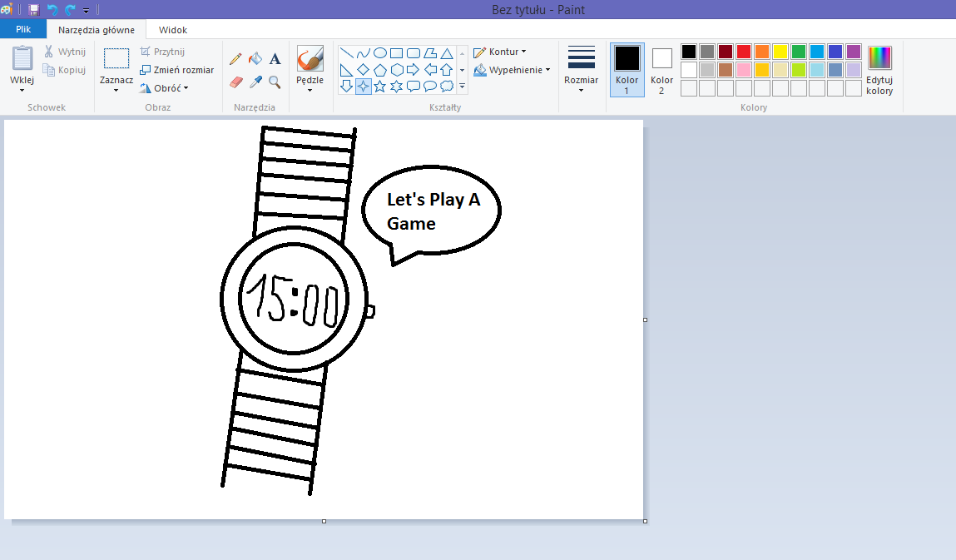Choose the Down arrow shape
Image resolution: width=956 pixels, height=560 pixels.
[x=346, y=86]
